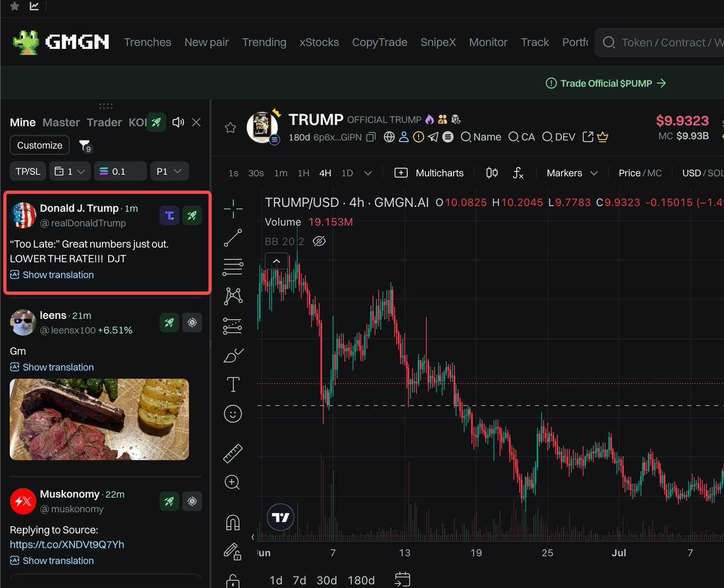Viewport: 724px width, 588px height.
Task: Select the horizontal lines Fib tool
Action: point(233,267)
